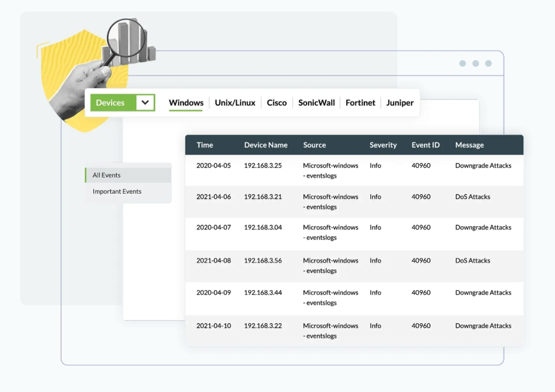Click device name 192.168.3.44
555x392 pixels.
click(263, 293)
